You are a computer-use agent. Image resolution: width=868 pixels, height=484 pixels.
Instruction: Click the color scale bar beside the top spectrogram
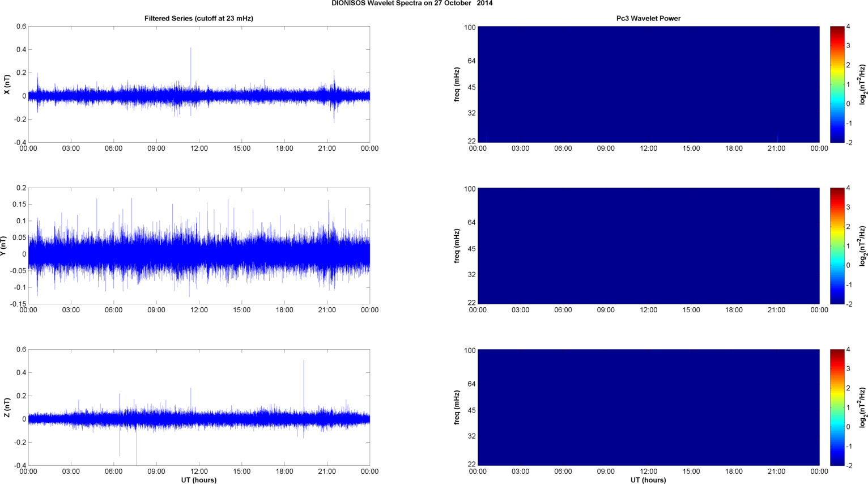tap(837, 84)
